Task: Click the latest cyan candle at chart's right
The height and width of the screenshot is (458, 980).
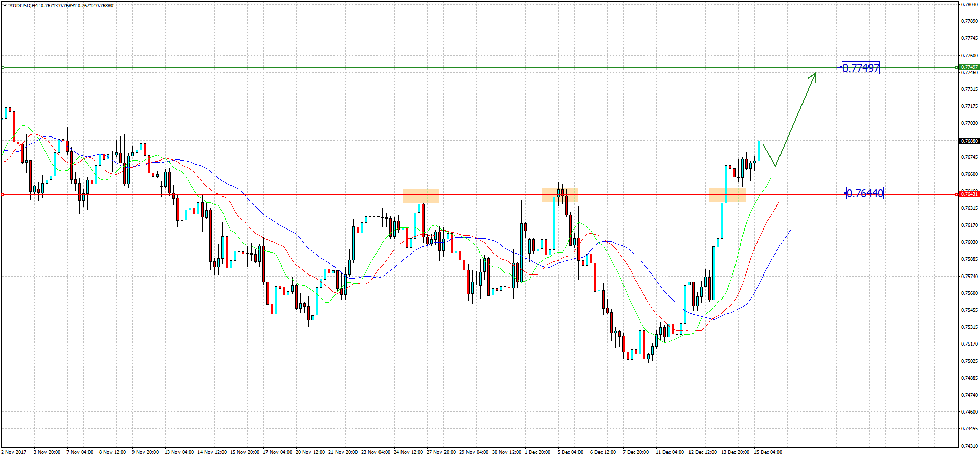Action: coord(759,150)
